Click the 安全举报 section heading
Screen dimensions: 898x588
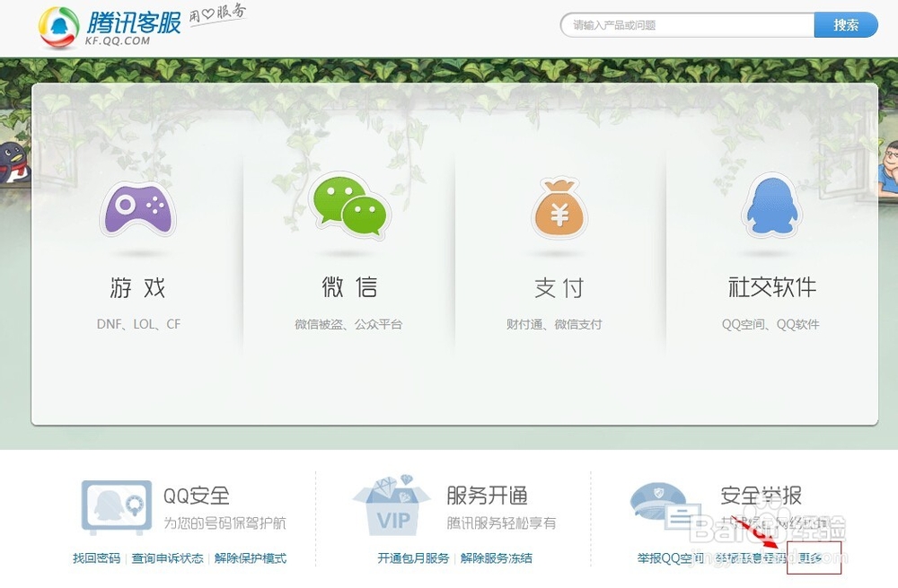pyautogui.click(x=762, y=496)
